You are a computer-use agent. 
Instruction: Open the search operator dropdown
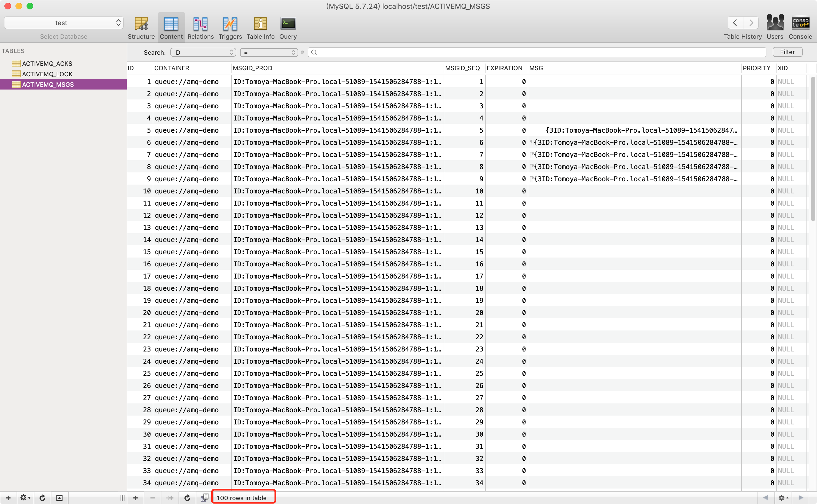(269, 52)
